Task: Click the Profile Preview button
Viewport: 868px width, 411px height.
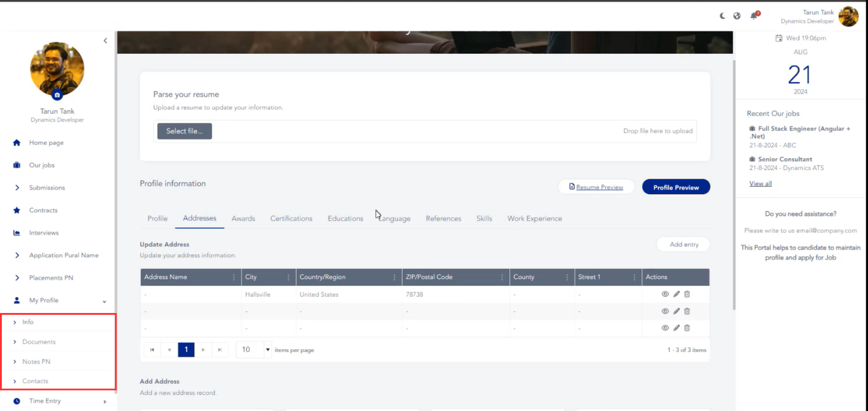Action: point(676,187)
